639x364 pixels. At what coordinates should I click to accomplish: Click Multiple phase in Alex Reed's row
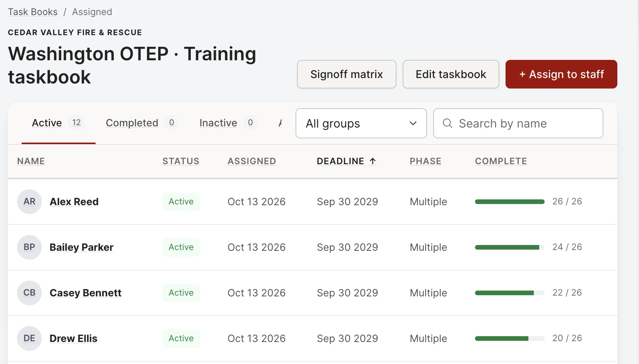pos(428,202)
